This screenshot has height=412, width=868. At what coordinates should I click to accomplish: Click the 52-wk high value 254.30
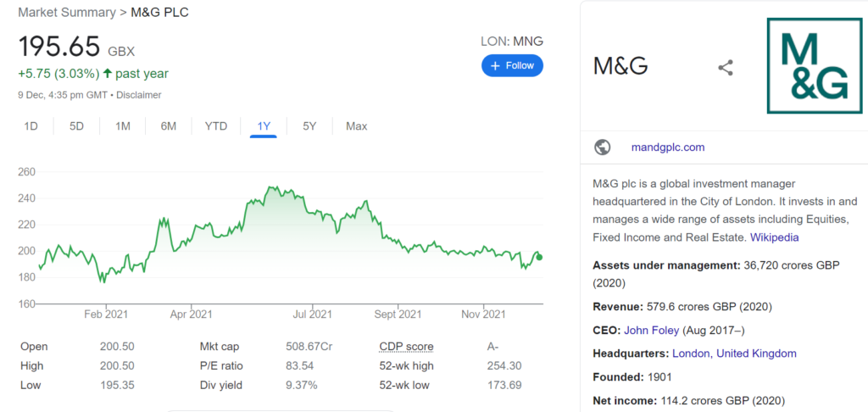(504, 366)
